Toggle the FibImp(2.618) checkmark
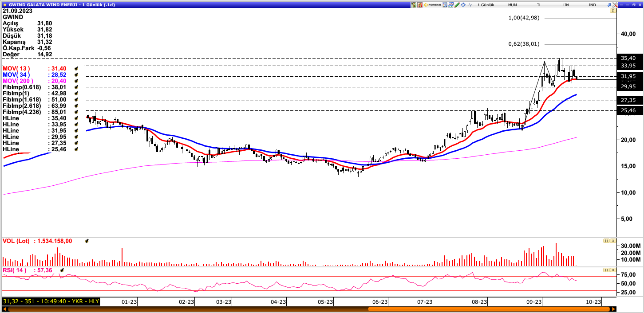 [76, 106]
